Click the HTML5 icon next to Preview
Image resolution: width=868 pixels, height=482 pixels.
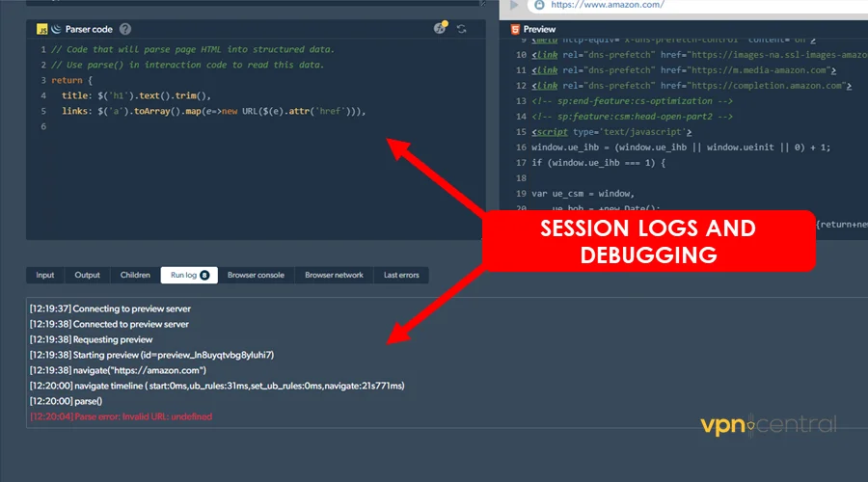(515, 29)
